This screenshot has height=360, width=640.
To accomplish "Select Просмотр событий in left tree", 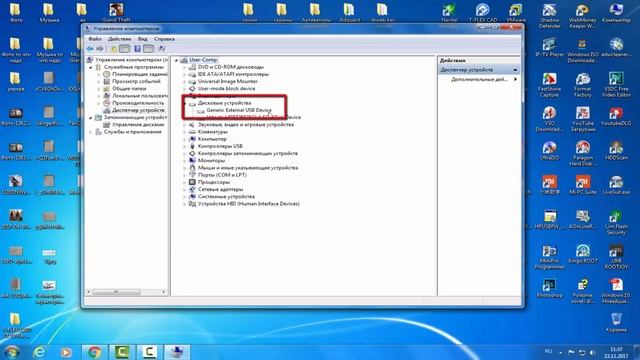I will (136, 81).
